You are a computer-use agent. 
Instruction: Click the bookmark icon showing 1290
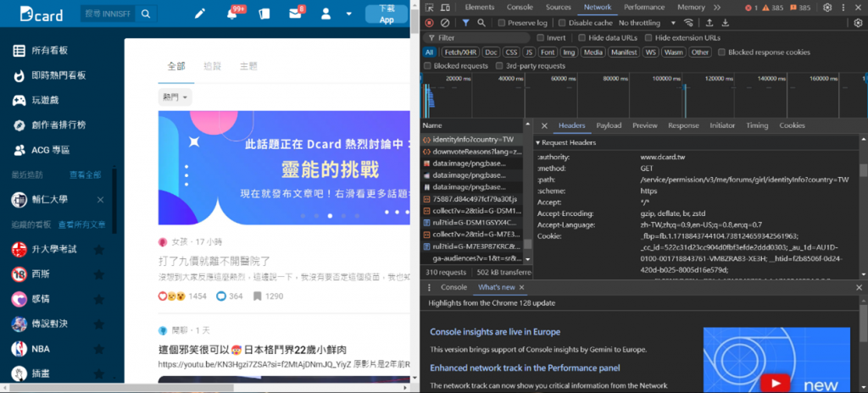(x=258, y=296)
